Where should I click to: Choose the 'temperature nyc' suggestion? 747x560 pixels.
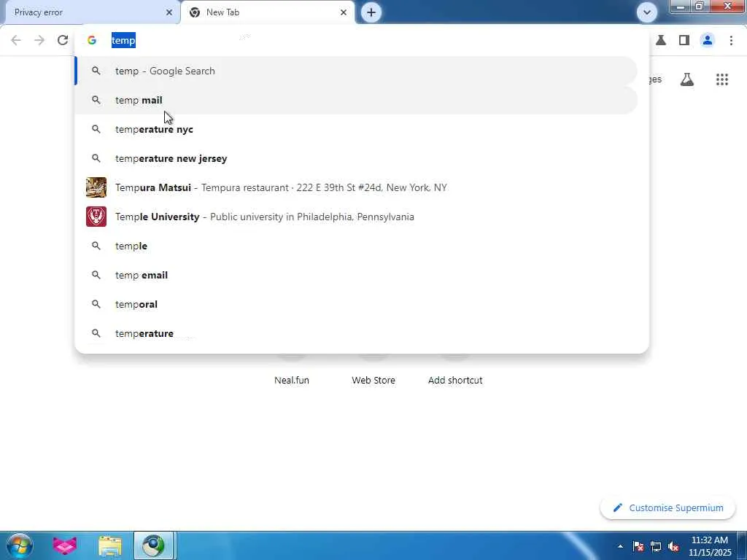(x=356, y=130)
